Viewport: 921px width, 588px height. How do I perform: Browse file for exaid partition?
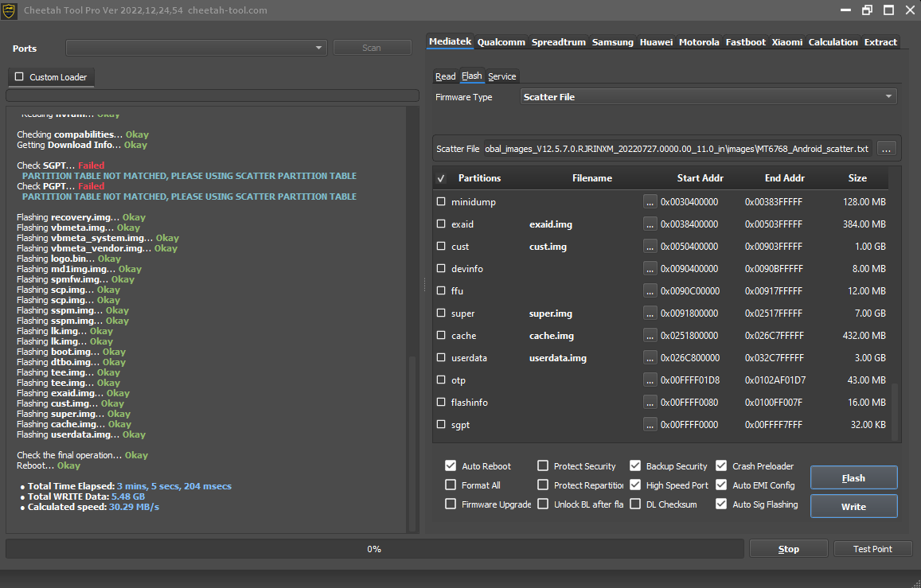pos(650,224)
